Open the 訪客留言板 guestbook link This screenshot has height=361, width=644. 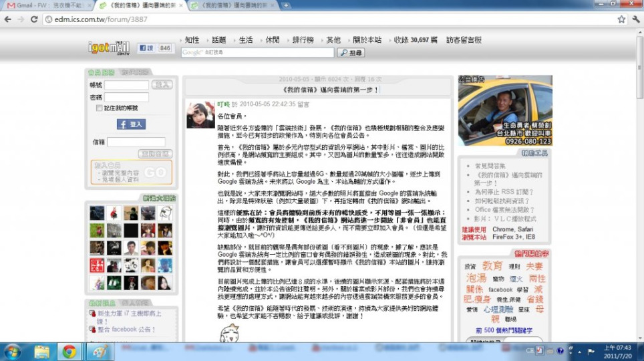pos(464,40)
